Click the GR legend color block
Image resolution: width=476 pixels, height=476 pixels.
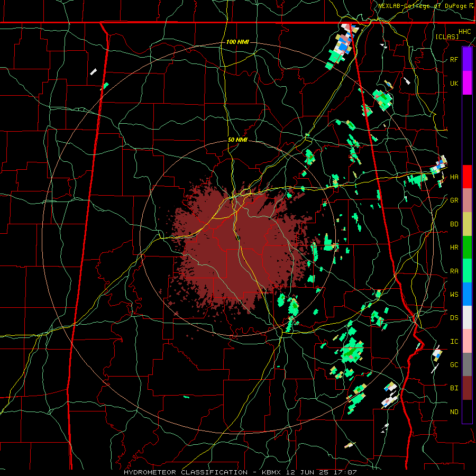pyautogui.click(x=467, y=200)
